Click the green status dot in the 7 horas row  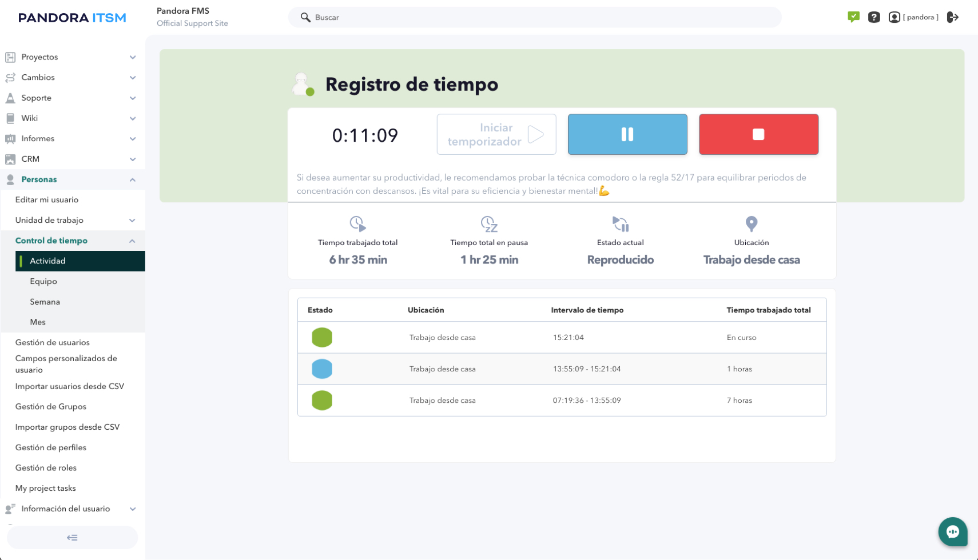[322, 401]
